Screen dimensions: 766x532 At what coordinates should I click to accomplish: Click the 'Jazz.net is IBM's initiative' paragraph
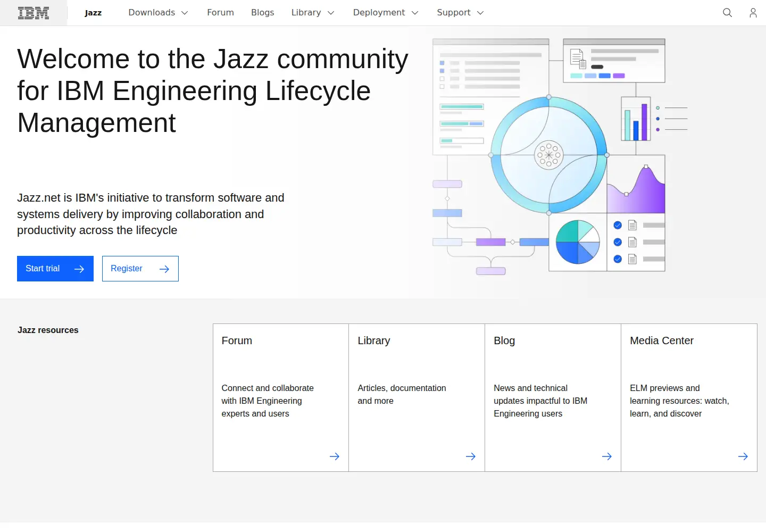(x=151, y=214)
